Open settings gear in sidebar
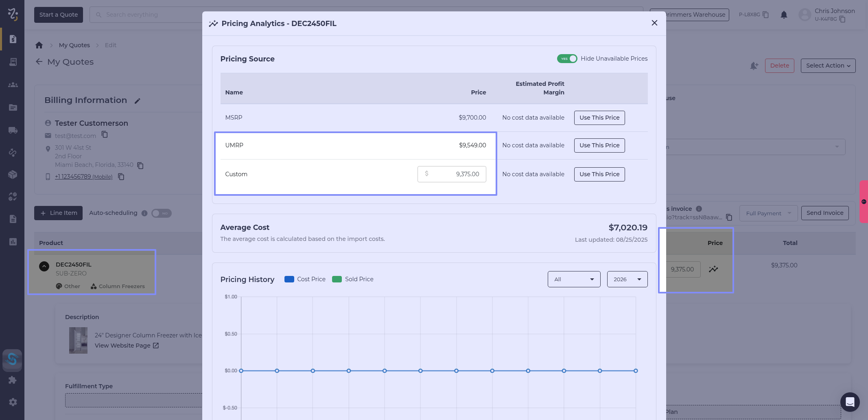The height and width of the screenshot is (420, 868). [13, 402]
